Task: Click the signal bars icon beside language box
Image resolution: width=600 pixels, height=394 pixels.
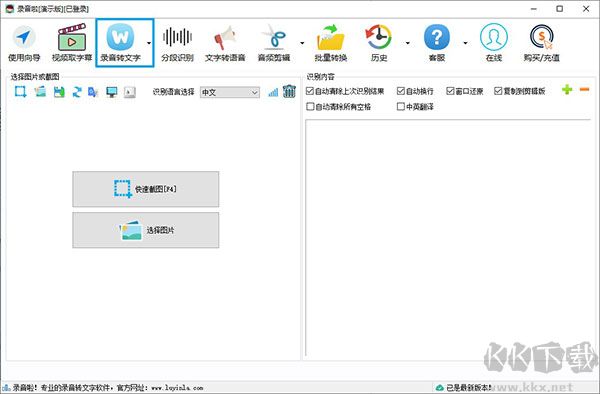Action: tap(273, 92)
